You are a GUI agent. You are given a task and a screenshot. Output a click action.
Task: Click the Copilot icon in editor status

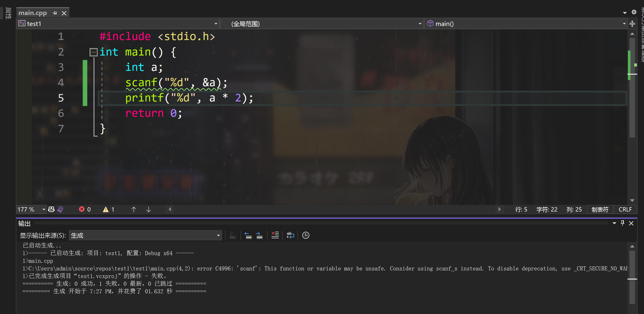tap(51, 209)
